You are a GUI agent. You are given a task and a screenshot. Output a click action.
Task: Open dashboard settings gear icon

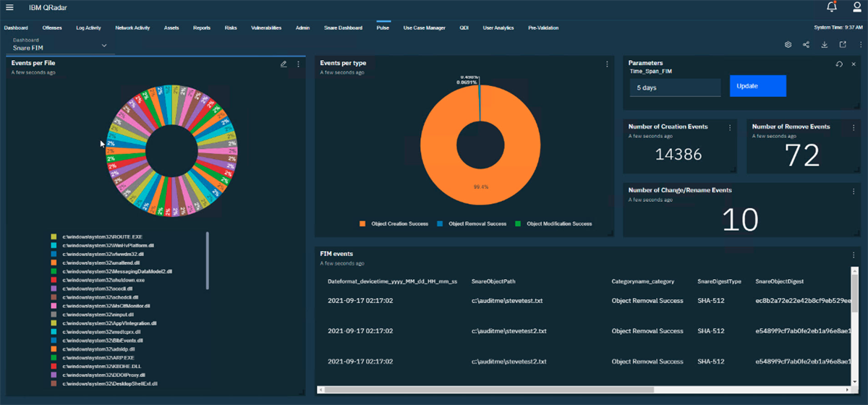[x=788, y=45]
